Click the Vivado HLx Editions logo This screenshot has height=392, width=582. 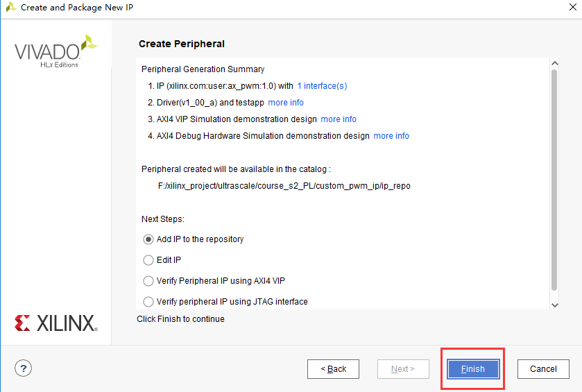[55, 51]
